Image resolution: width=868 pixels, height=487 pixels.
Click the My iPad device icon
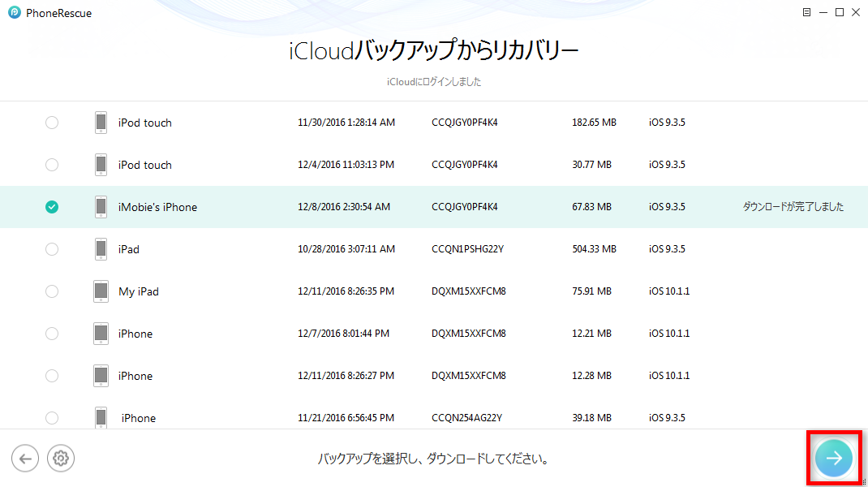[x=101, y=291]
